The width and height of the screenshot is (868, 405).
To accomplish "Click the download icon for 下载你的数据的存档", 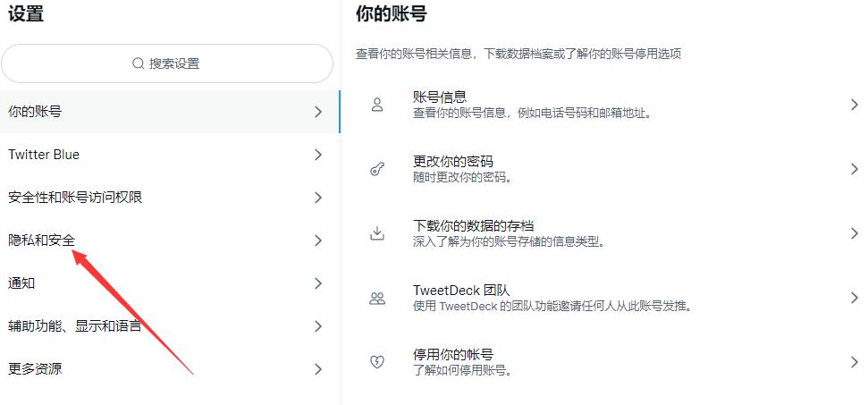I will 377,233.
